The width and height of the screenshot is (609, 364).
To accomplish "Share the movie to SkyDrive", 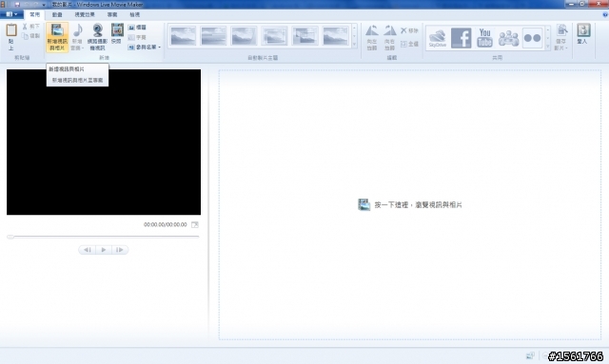I will click(x=438, y=38).
